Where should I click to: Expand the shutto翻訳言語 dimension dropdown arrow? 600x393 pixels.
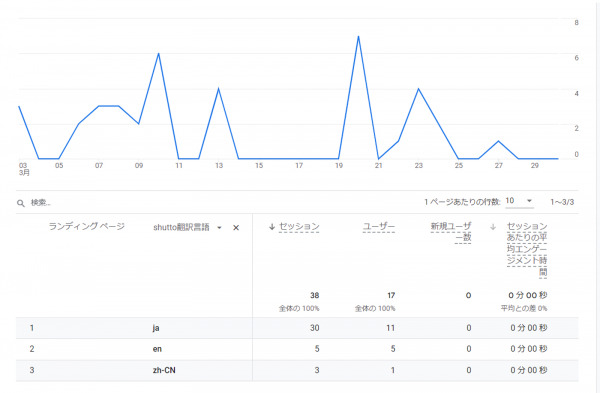[219, 228]
